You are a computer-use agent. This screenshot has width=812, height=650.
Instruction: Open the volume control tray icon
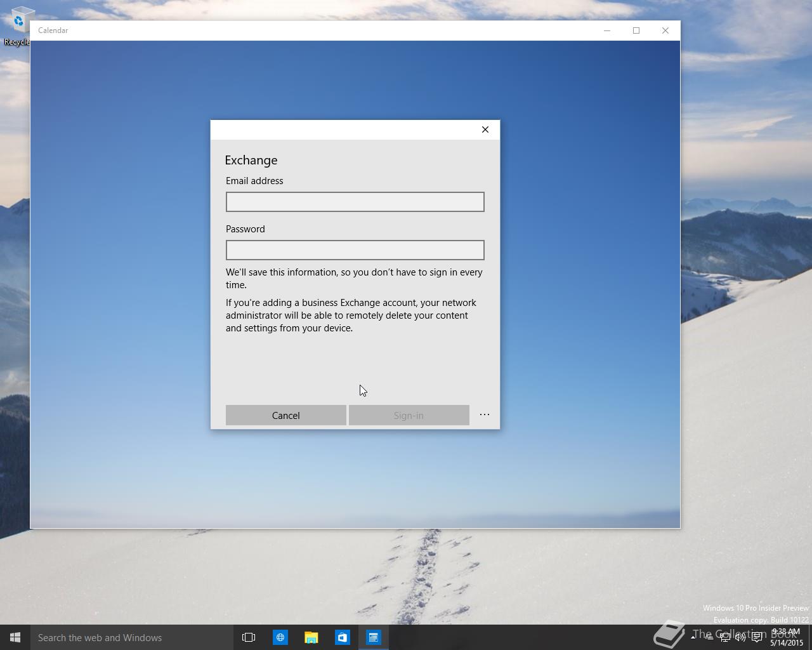pyautogui.click(x=740, y=637)
